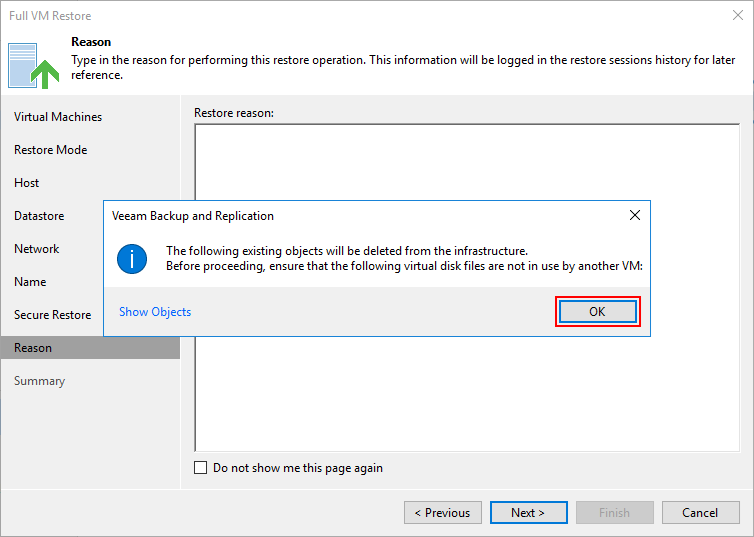754x537 pixels.
Task: Go to the Virtual Machines step
Action: (x=58, y=117)
